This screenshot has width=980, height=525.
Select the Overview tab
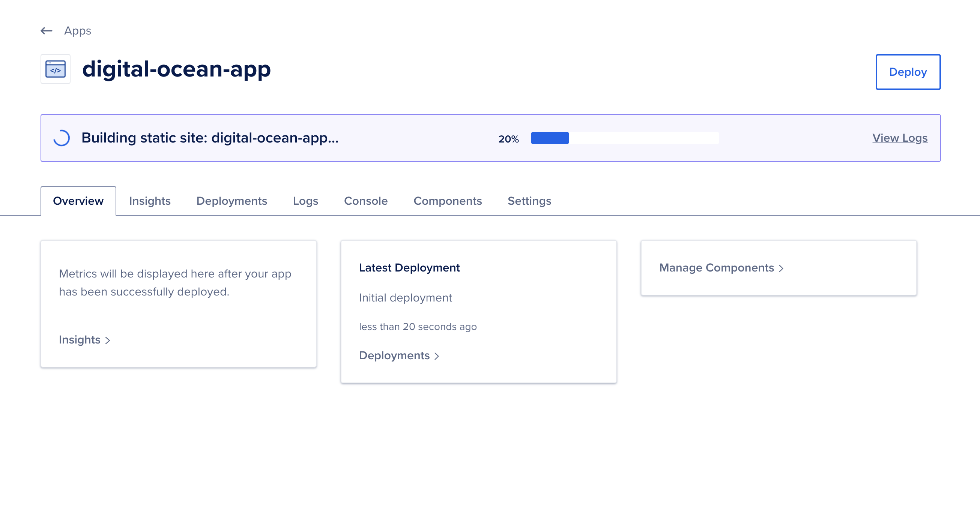point(78,201)
